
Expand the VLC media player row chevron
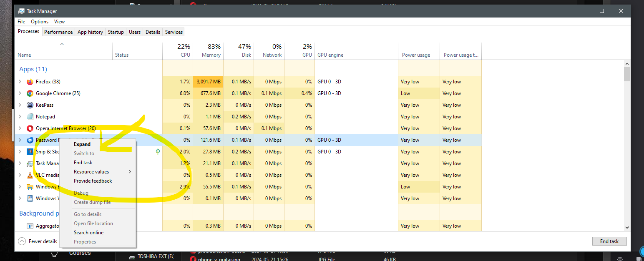(20, 175)
